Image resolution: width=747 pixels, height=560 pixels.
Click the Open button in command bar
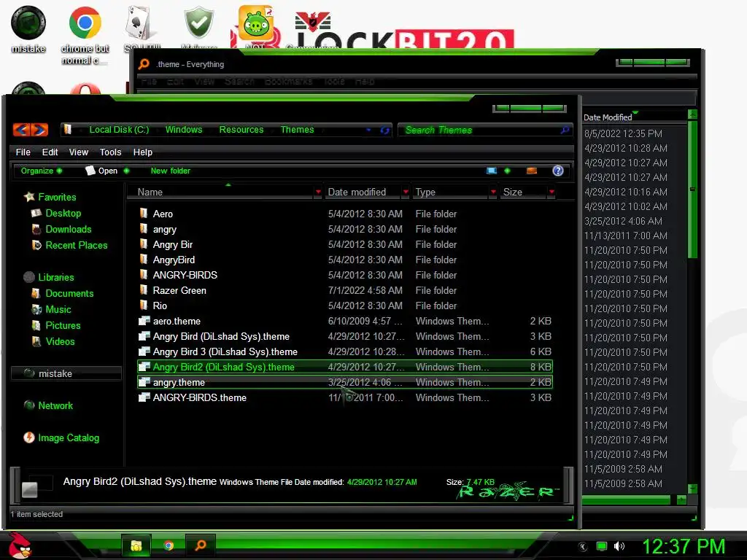click(101, 171)
